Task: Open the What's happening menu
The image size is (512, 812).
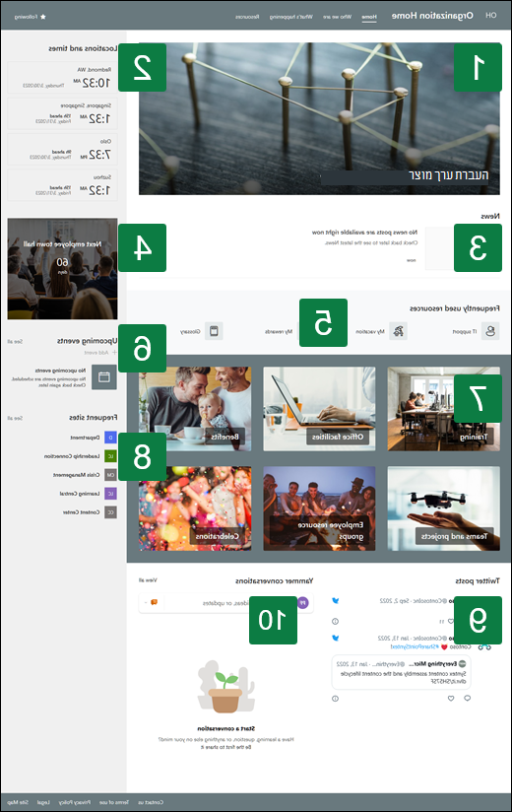Action: 291,17
